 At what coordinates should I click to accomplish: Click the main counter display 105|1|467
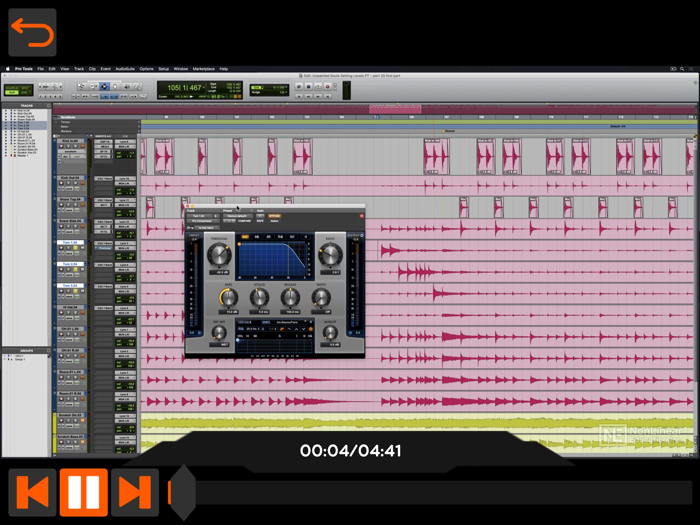[x=184, y=88]
